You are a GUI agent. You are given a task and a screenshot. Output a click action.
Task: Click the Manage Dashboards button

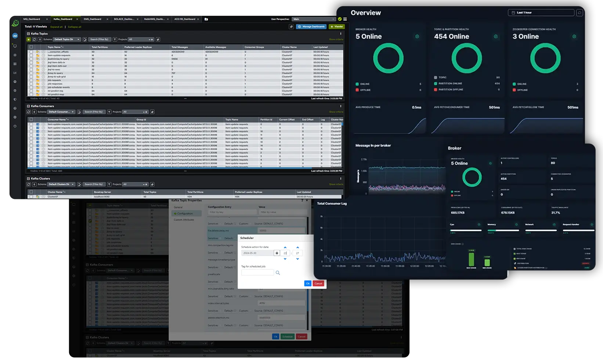[x=311, y=26]
